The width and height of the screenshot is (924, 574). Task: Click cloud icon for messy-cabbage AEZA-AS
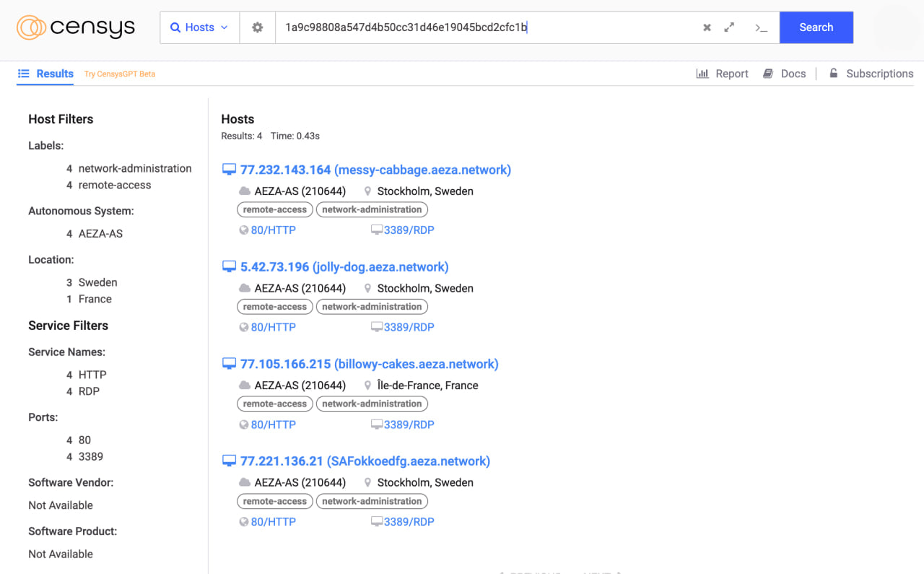(245, 191)
